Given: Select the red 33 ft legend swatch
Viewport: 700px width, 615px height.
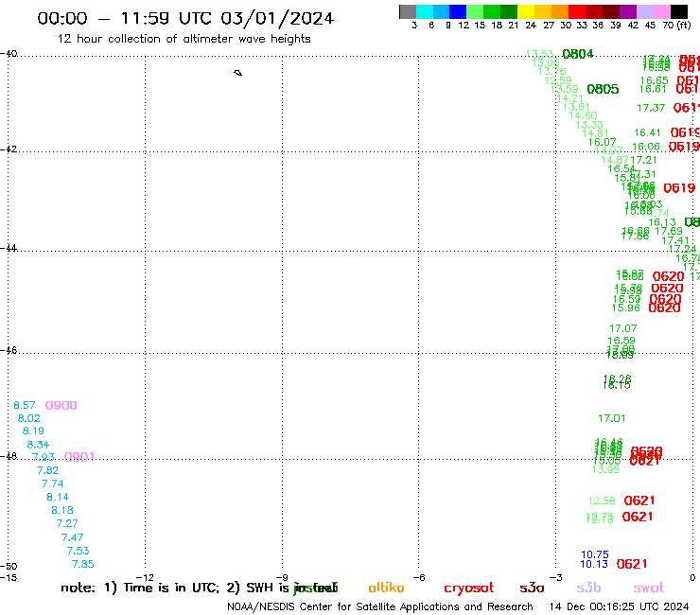Looking at the screenshot, I should 577,11.
